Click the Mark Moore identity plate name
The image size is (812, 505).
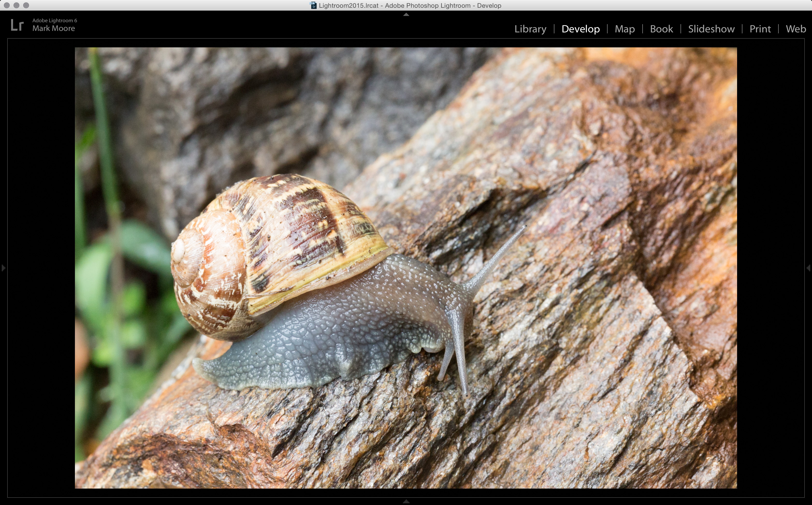click(53, 29)
